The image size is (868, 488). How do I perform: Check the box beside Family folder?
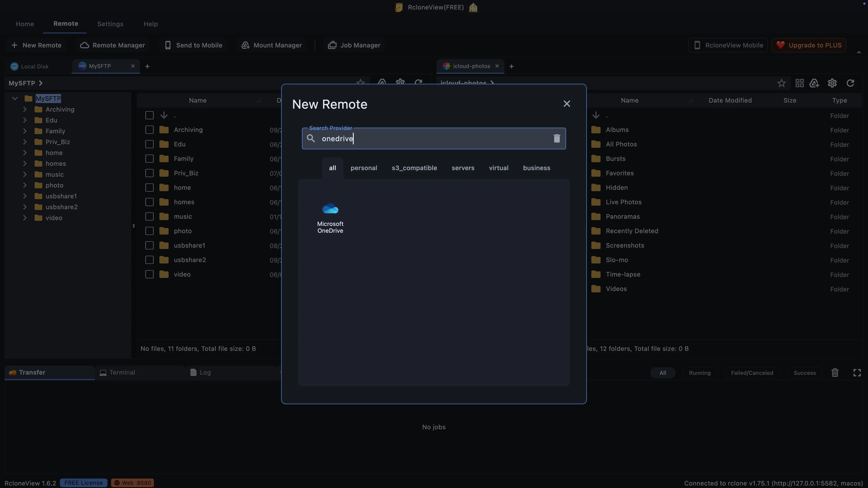(149, 159)
